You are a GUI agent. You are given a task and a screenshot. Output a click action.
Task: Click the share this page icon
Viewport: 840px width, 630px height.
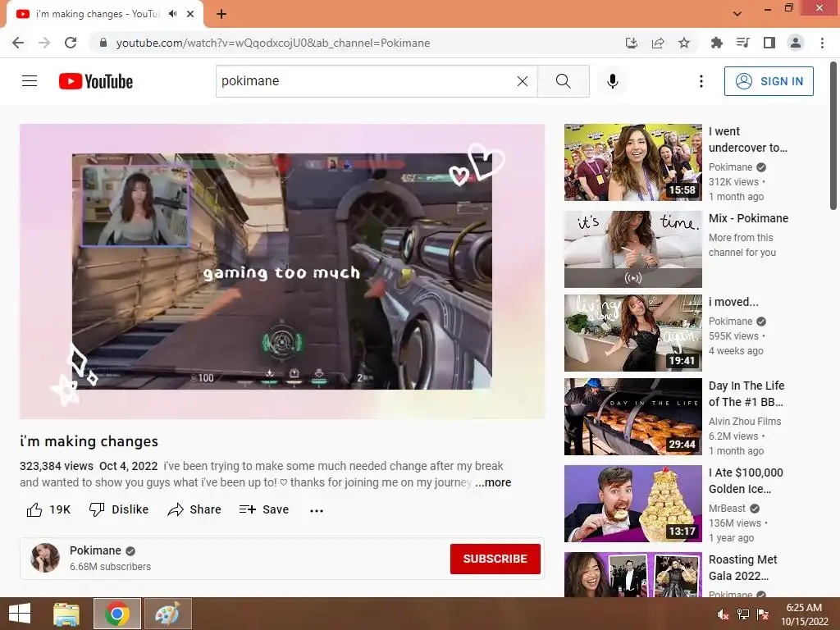coord(658,43)
